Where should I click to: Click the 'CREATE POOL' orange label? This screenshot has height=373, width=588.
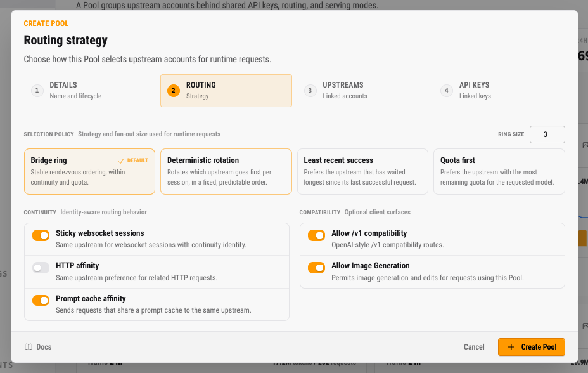coord(46,23)
